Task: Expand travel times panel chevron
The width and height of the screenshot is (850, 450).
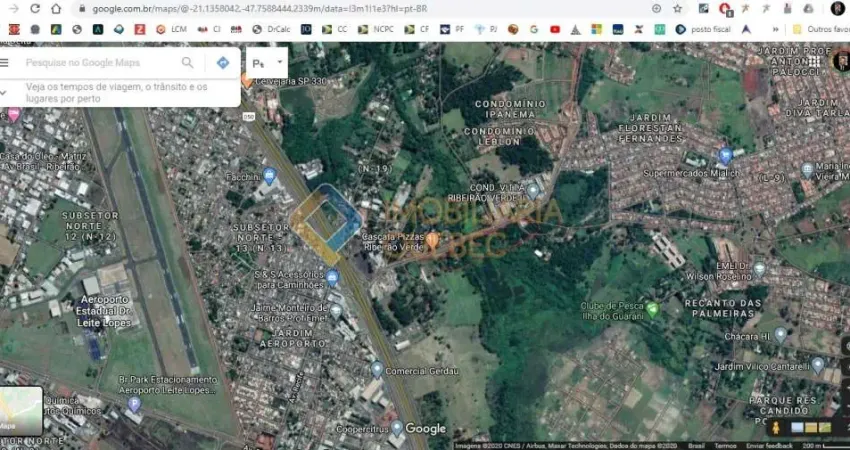Action: (x=3, y=93)
